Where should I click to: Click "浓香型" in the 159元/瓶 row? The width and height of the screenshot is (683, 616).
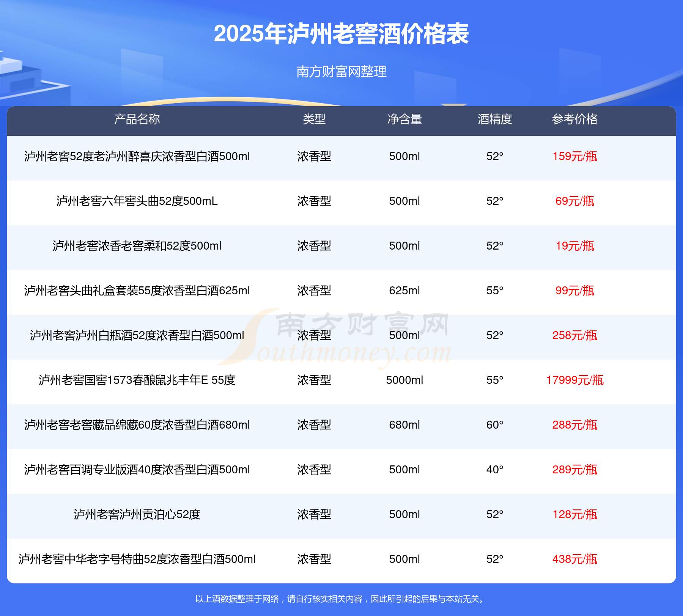(x=314, y=156)
